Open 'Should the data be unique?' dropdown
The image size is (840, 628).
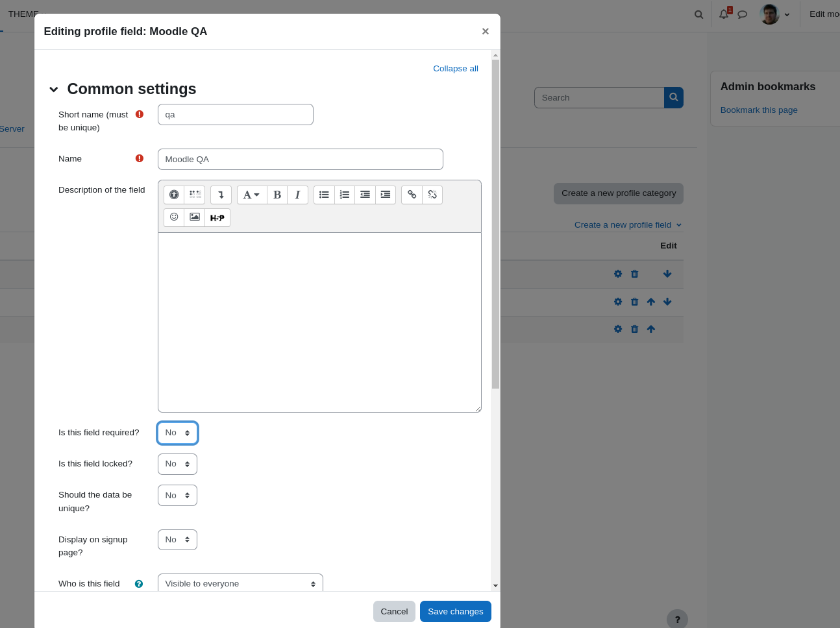point(177,496)
